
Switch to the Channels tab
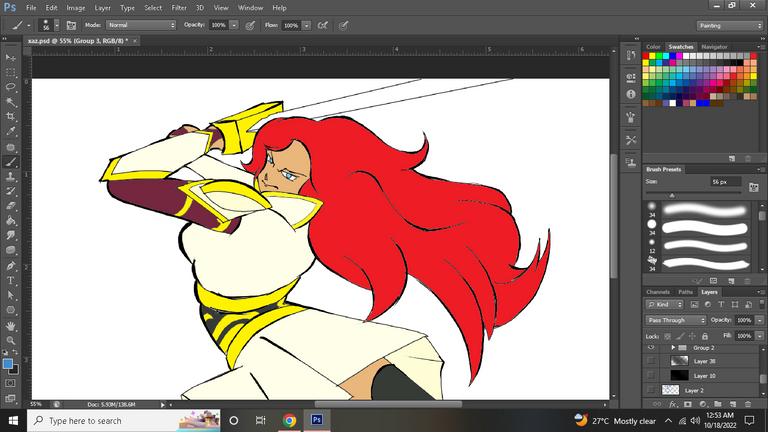tap(658, 292)
